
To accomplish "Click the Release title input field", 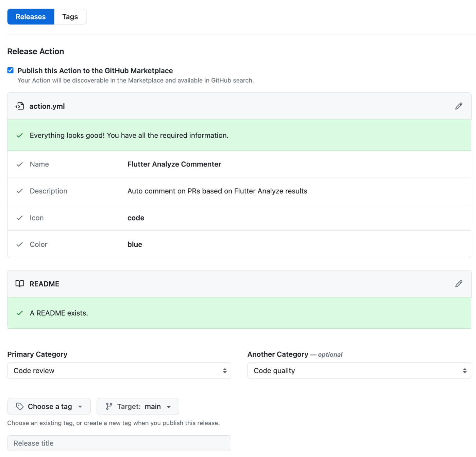I will 119,443.
